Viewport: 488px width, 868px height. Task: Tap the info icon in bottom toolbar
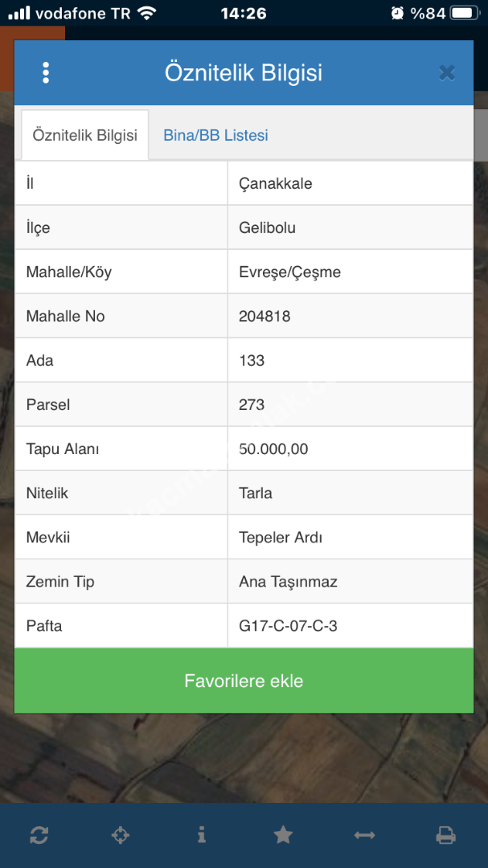(201, 835)
